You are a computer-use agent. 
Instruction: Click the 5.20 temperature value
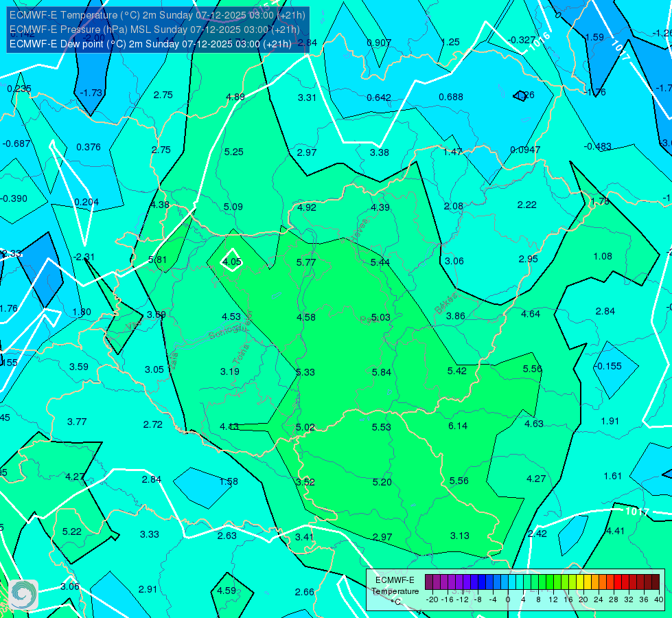[x=382, y=483]
